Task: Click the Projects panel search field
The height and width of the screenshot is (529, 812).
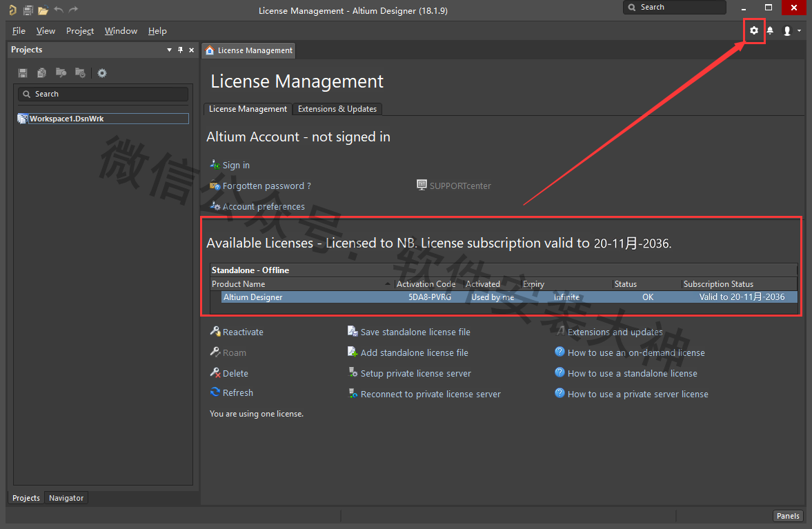Action: coord(103,94)
